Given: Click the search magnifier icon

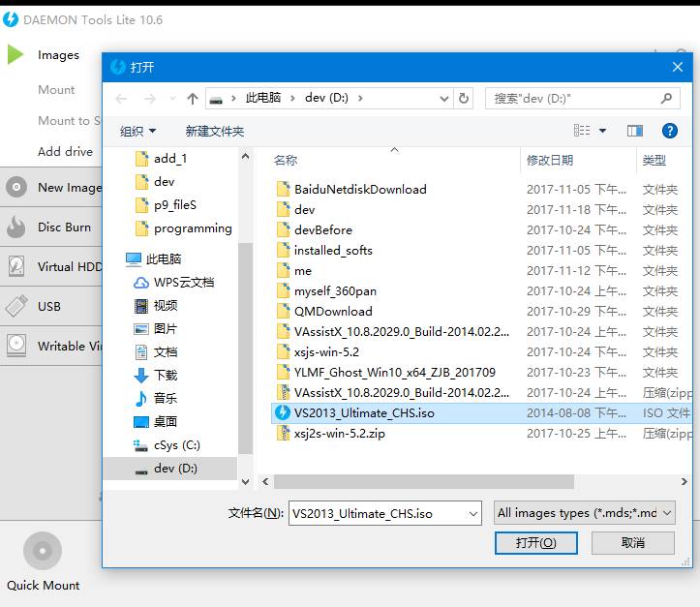Looking at the screenshot, I should pyautogui.click(x=666, y=98).
